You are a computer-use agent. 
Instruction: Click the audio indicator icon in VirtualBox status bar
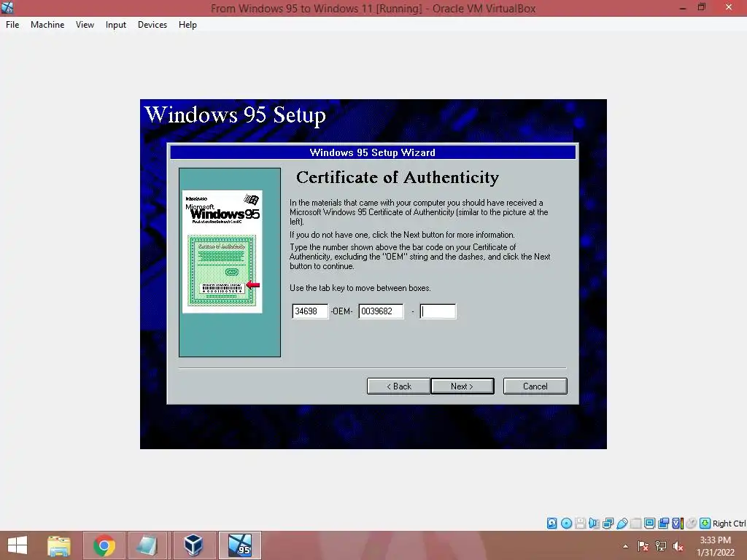tap(594, 524)
